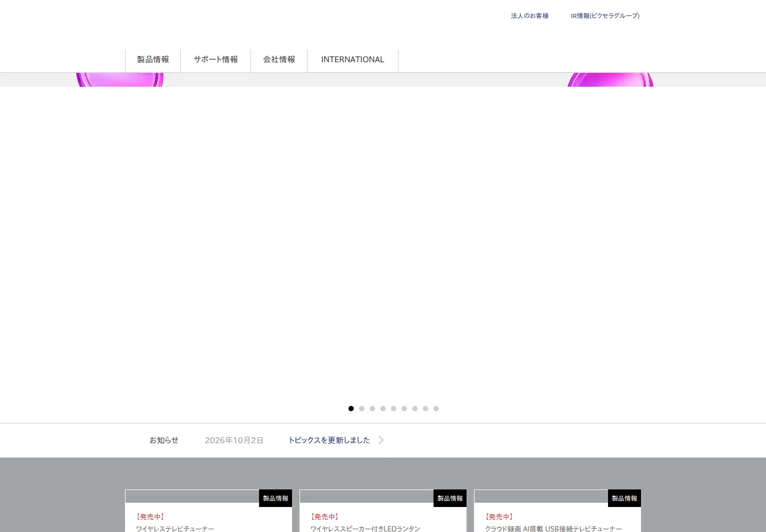Image resolution: width=766 pixels, height=532 pixels.
Task: Click the お知らせ label
Action: tap(164, 440)
